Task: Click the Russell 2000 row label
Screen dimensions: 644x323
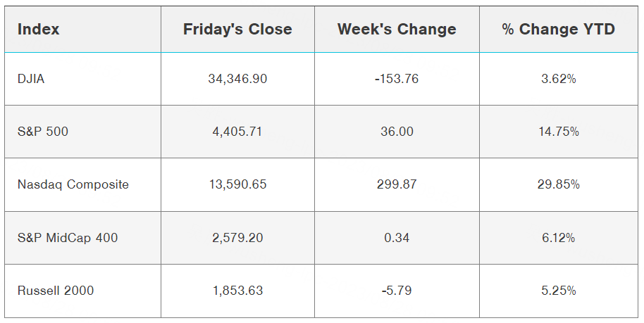Action: [x=56, y=291]
